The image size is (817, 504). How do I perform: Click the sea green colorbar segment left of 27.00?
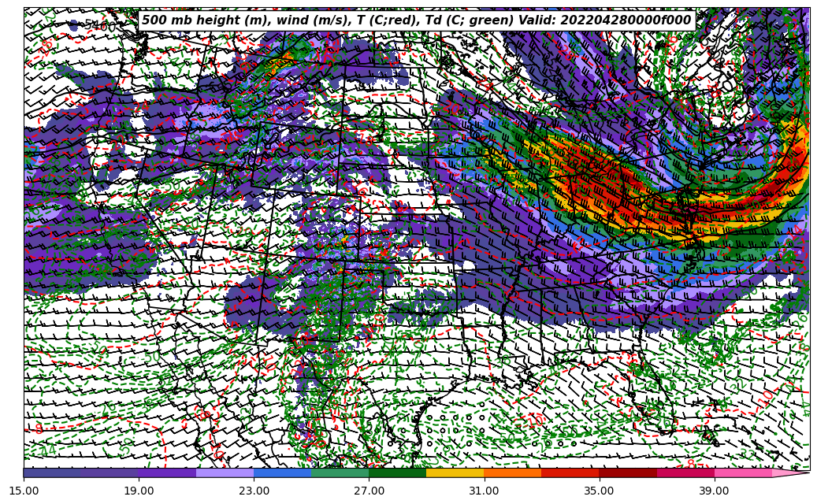pyautogui.click(x=340, y=472)
